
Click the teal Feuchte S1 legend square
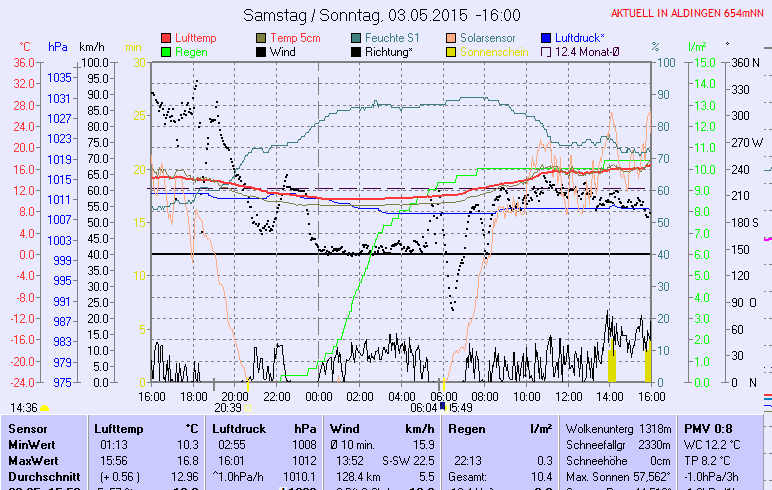356,38
